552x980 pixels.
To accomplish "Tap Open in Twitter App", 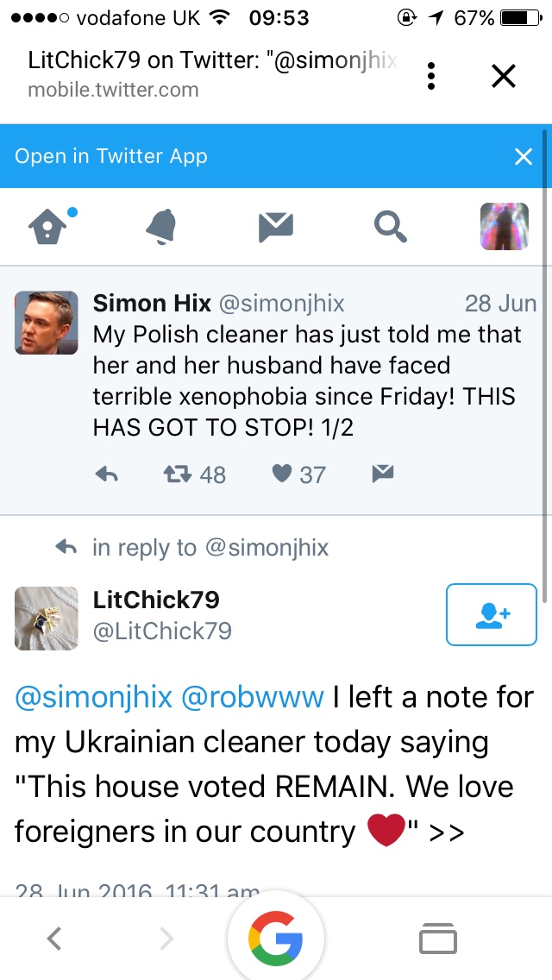I will [111, 156].
